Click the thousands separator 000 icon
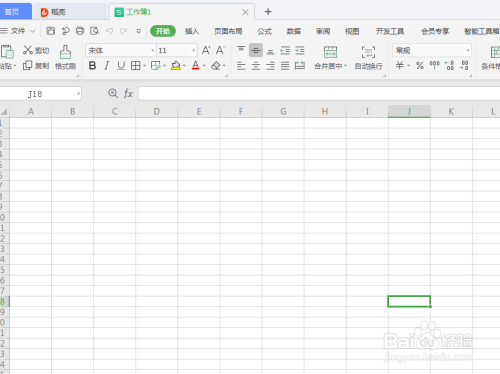 [434, 65]
